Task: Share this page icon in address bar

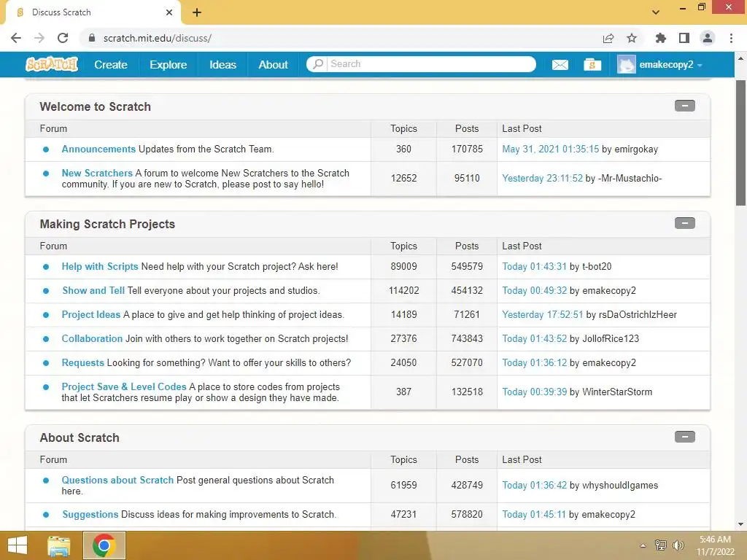Action: (608, 38)
